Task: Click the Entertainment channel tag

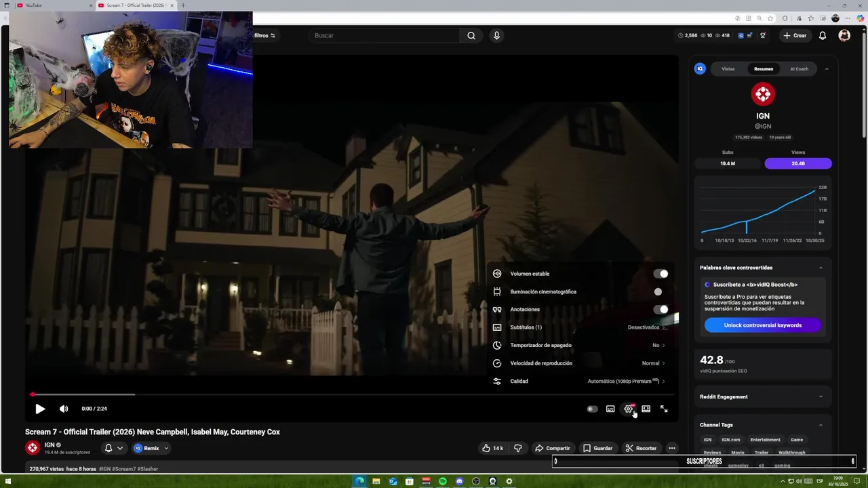Action: coord(766,440)
